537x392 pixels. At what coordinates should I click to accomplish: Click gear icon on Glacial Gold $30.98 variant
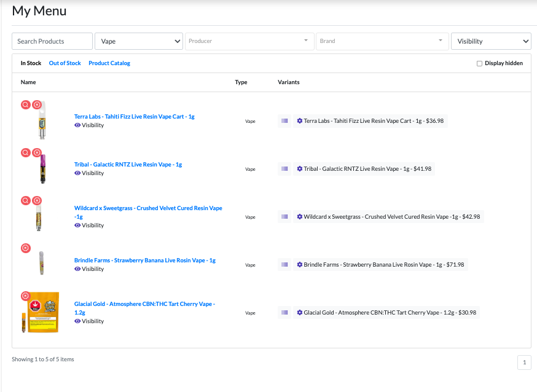coord(300,313)
